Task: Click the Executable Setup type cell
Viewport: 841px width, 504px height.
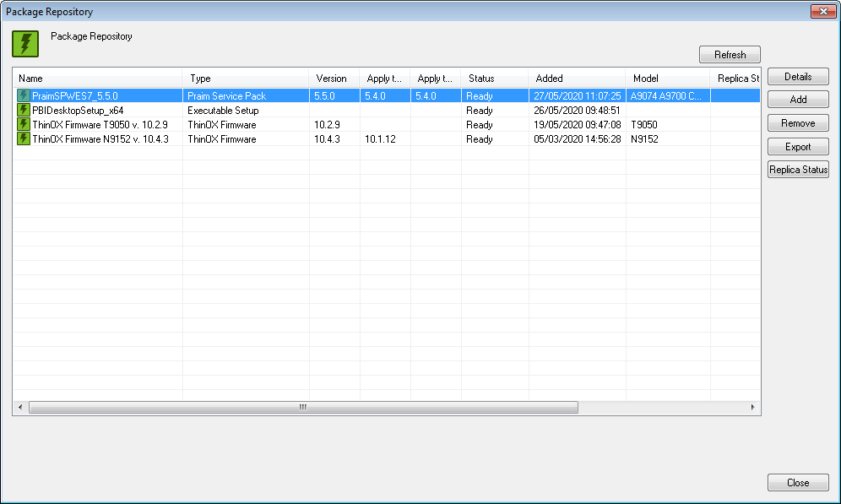Action: [x=223, y=111]
